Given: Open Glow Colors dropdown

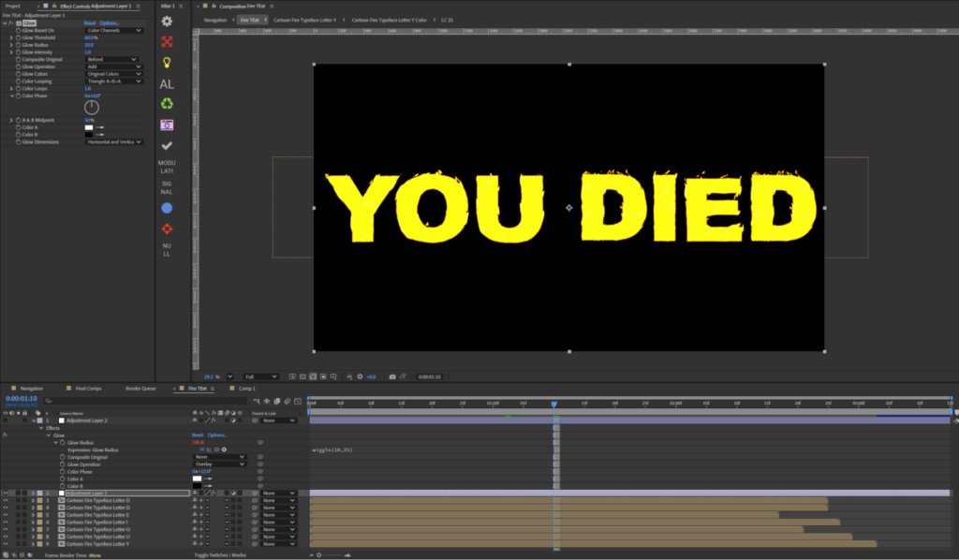Looking at the screenshot, I should click(113, 74).
